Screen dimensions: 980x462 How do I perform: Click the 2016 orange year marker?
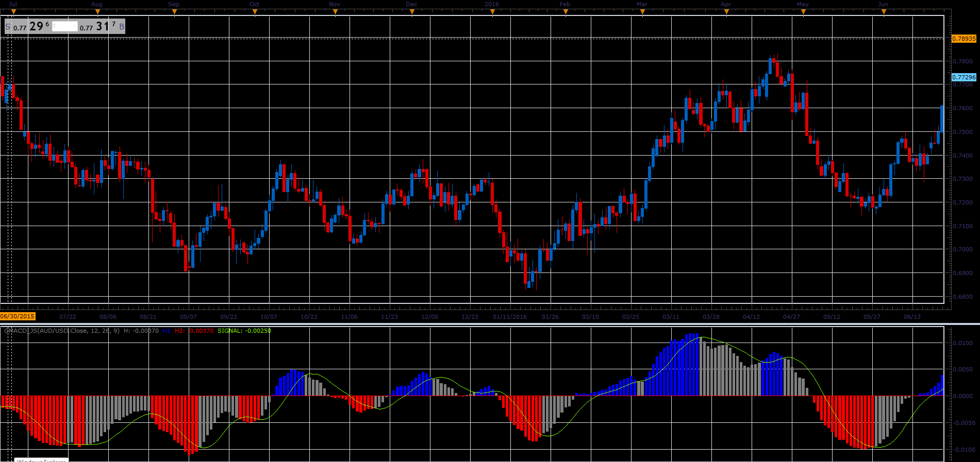point(493,11)
